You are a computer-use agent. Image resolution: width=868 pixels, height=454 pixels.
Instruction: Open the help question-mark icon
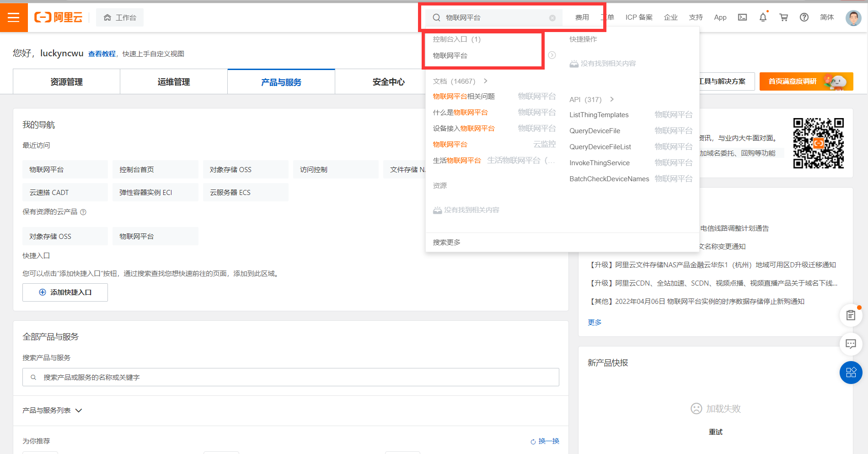click(x=804, y=17)
